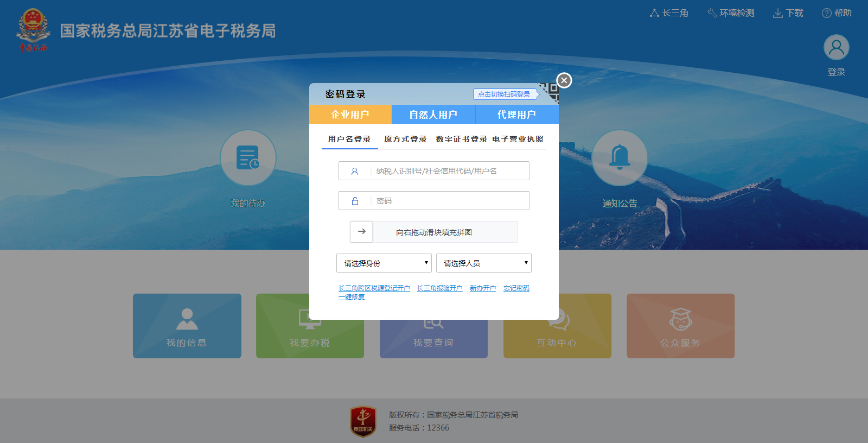Image resolution: width=868 pixels, height=443 pixels.
Task: Expand the 请选择身份 dropdown
Action: click(384, 263)
